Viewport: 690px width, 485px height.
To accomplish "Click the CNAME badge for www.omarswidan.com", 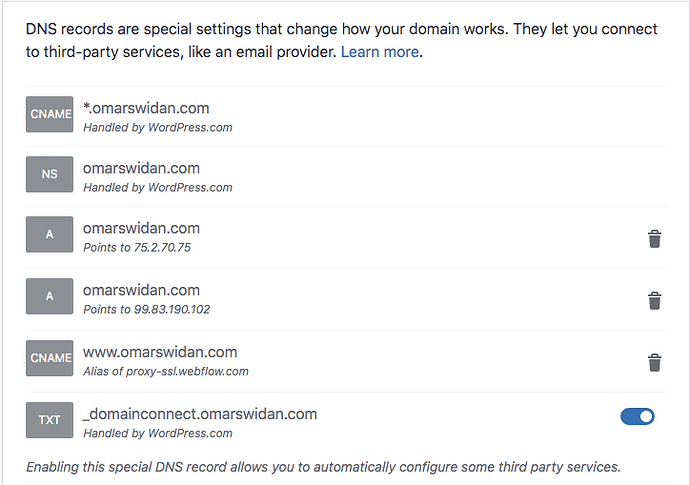I will click(49, 358).
